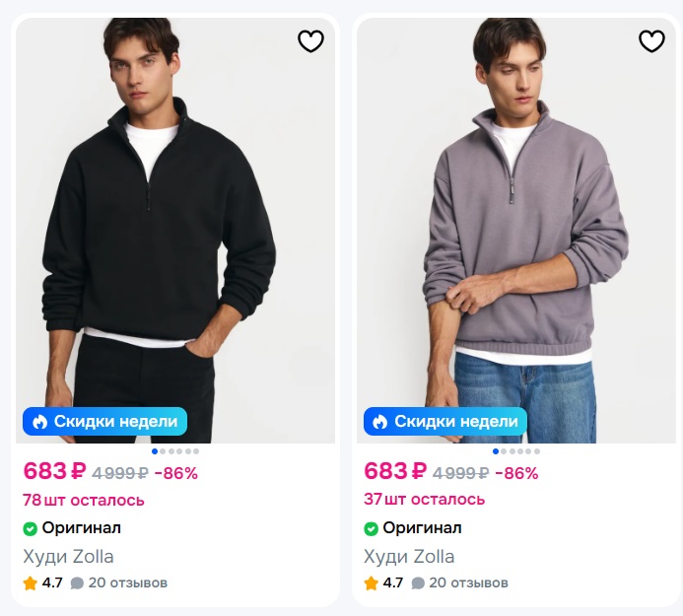Click 37 шт осталось stock label
683x616 pixels.
pos(424,500)
